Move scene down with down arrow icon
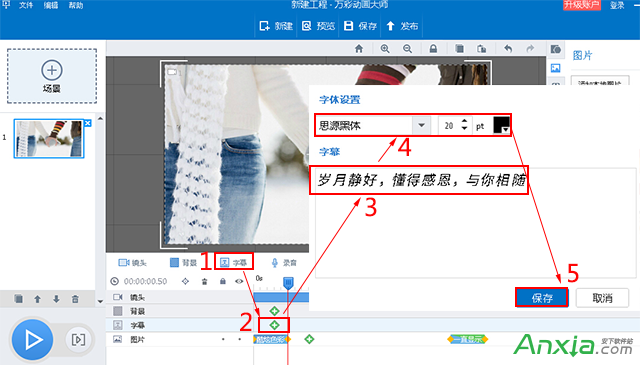This screenshot has height=365, width=640. 56,299
